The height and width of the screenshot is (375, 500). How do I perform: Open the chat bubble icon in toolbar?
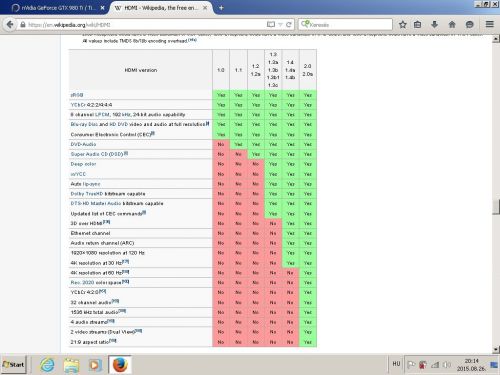[x=469, y=24]
